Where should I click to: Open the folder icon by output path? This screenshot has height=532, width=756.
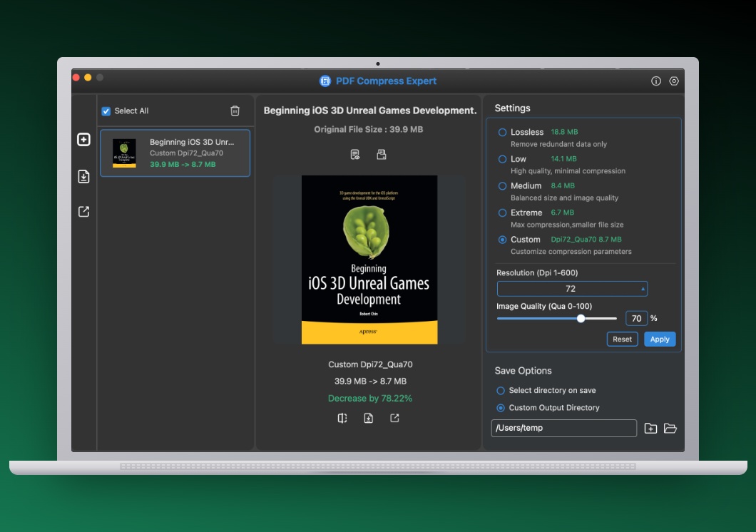[670, 428]
